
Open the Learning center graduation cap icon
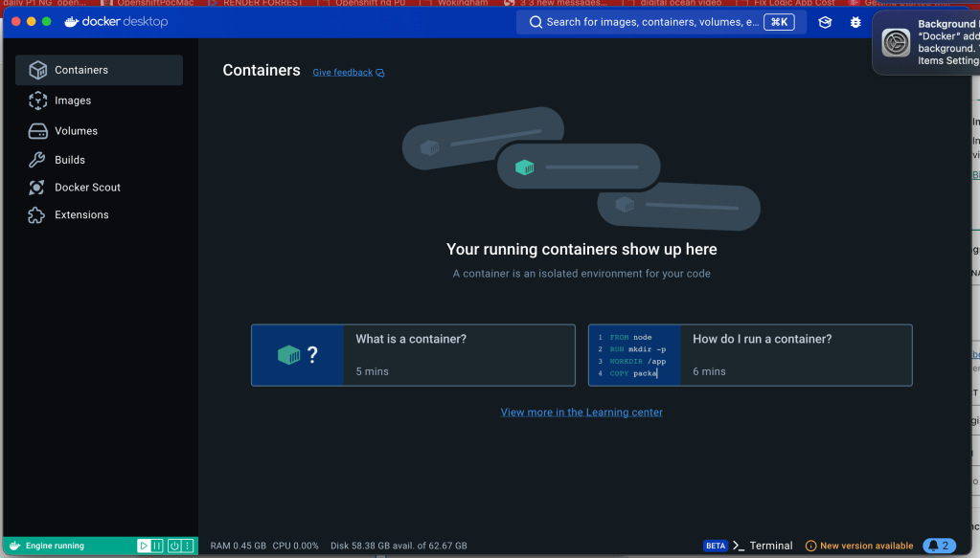point(825,22)
